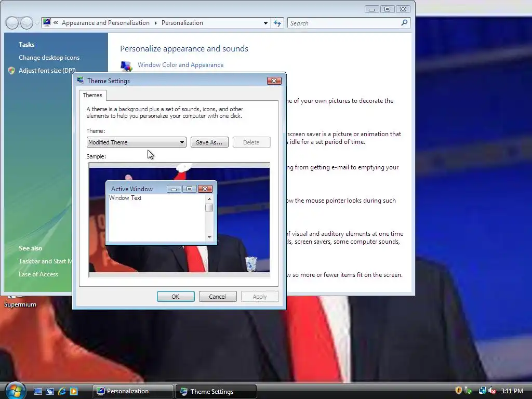Click the search magnifier icon
Image resolution: width=532 pixels, height=399 pixels.
point(404,23)
